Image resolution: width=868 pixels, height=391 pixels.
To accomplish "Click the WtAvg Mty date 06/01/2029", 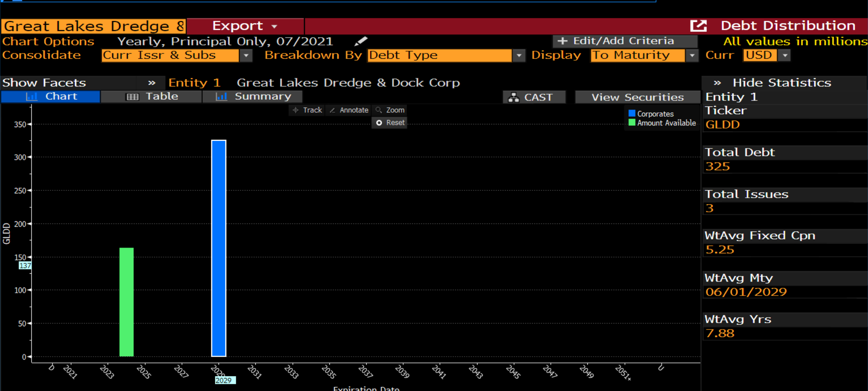I will point(746,292).
